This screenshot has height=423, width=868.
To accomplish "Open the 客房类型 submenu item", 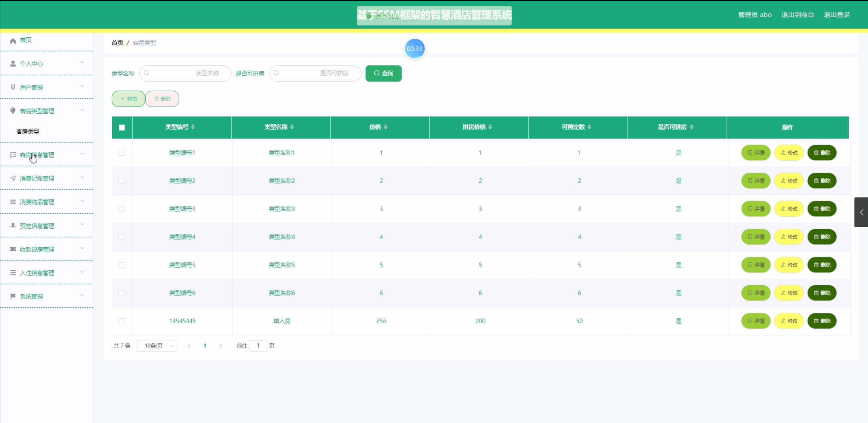I will pyautogui.click(x=28, y=131).
